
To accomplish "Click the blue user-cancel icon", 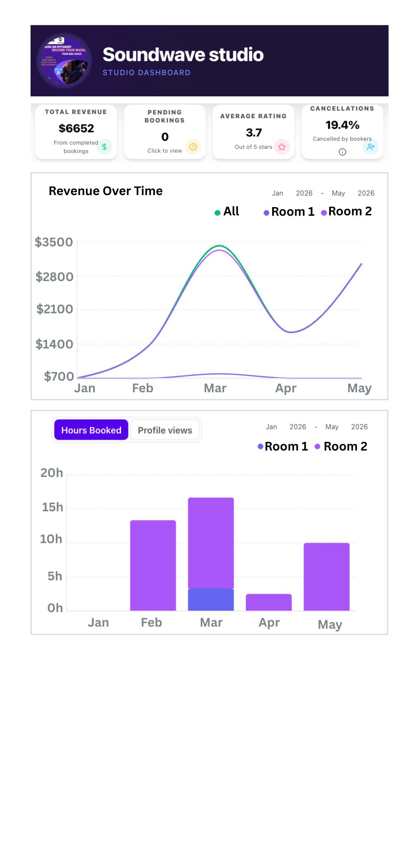I will (370, 147).
